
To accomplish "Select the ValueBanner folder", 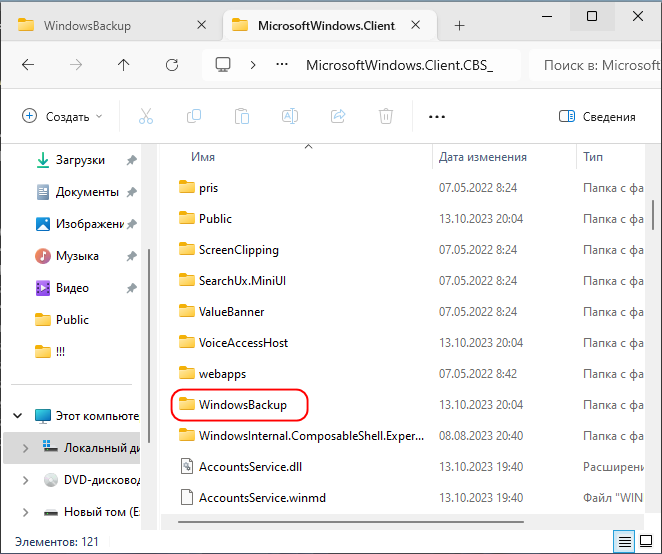I will [221, 312].
